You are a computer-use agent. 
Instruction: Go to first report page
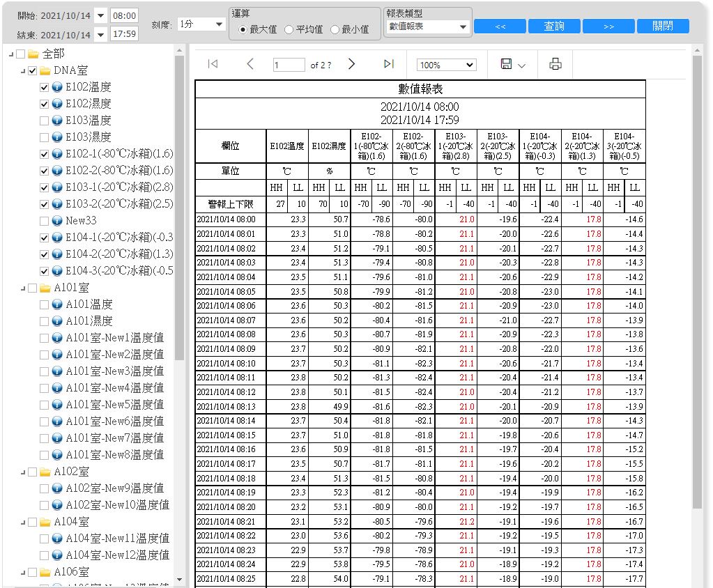pos(213,64)
